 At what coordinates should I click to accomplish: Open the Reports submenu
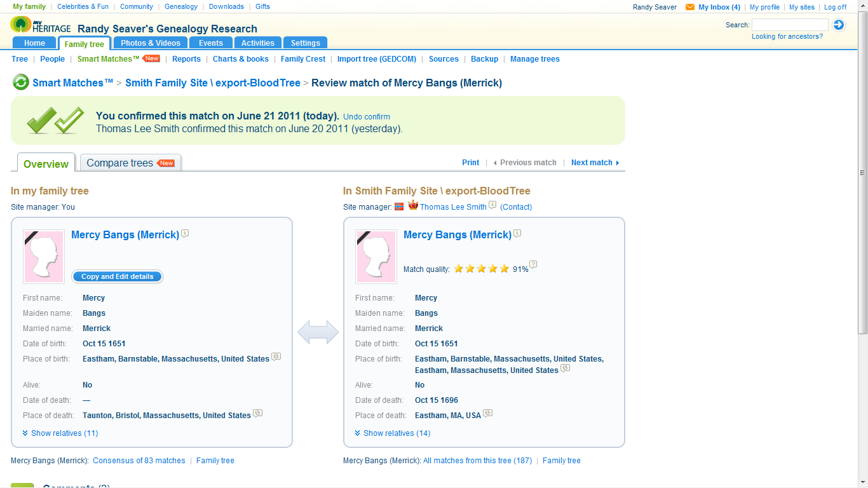coord(186,59)
